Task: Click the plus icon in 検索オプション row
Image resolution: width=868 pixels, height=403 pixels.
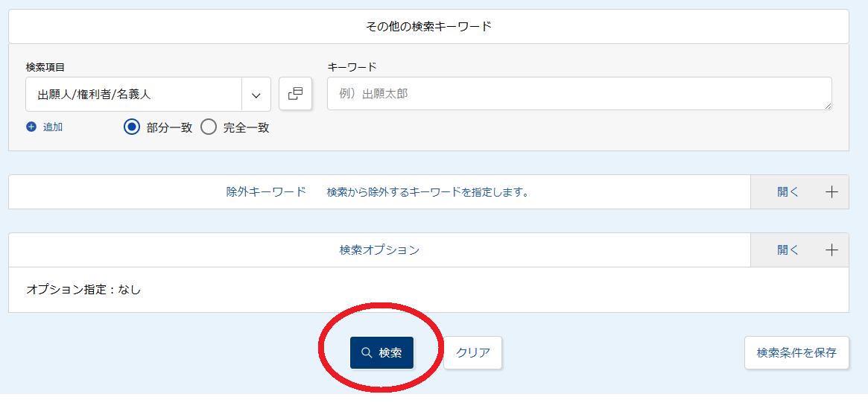Action: point(831,250)
